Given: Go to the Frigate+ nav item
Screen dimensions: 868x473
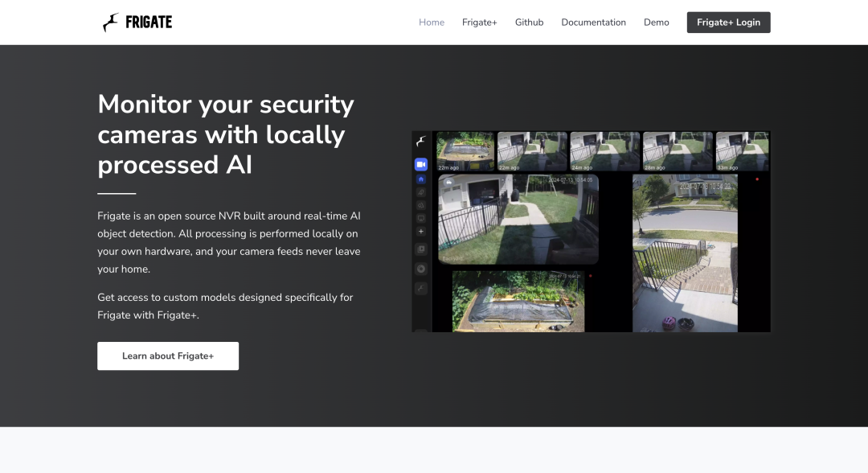Looking at the screenshot, I should [479, 23].
